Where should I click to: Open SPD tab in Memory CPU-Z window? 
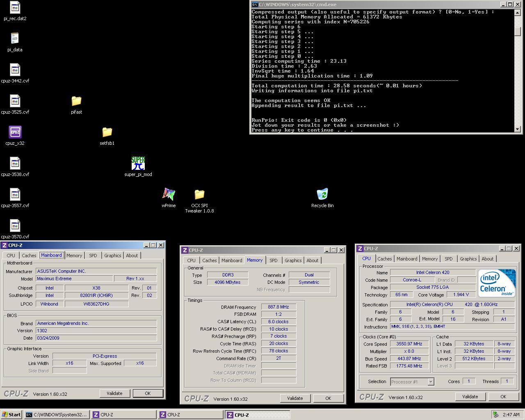(x=274, y=260)
